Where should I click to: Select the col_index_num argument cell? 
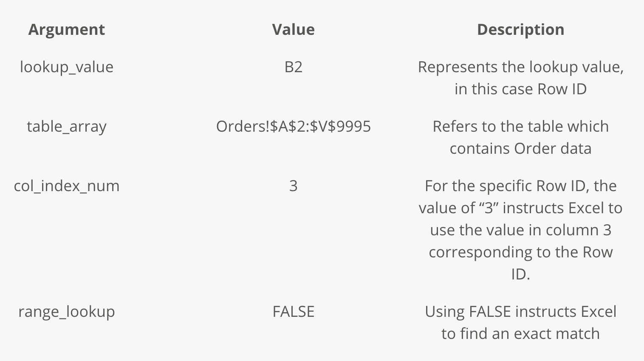pyautogui.click(x=67, y=186)
